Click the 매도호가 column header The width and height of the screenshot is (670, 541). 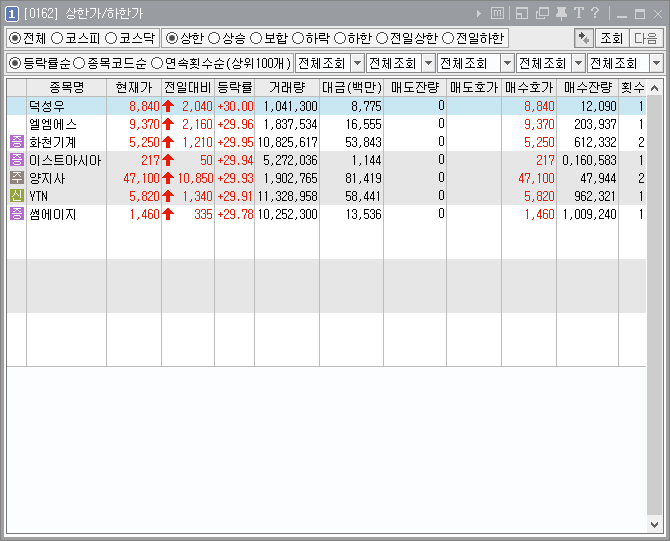(474, 88)
